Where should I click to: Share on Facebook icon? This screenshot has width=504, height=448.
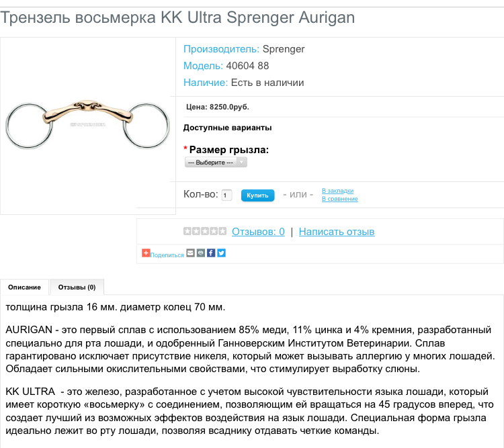click(211, 253)
